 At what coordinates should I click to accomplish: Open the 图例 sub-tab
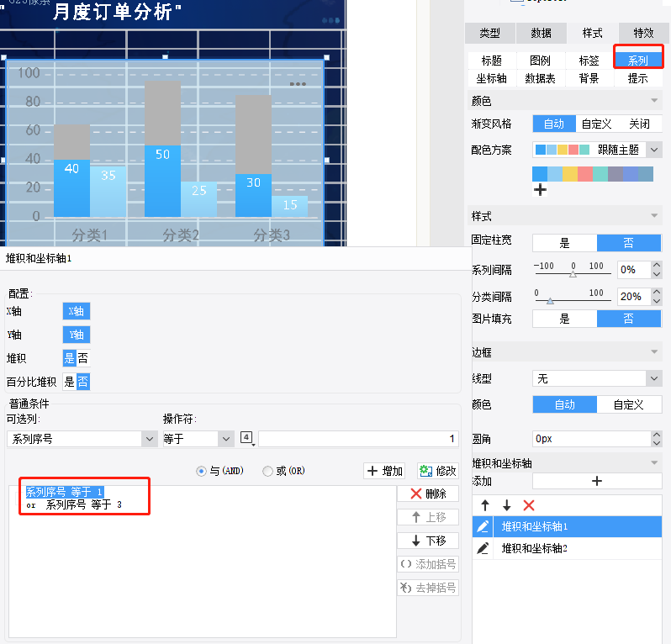click(540, 61)
